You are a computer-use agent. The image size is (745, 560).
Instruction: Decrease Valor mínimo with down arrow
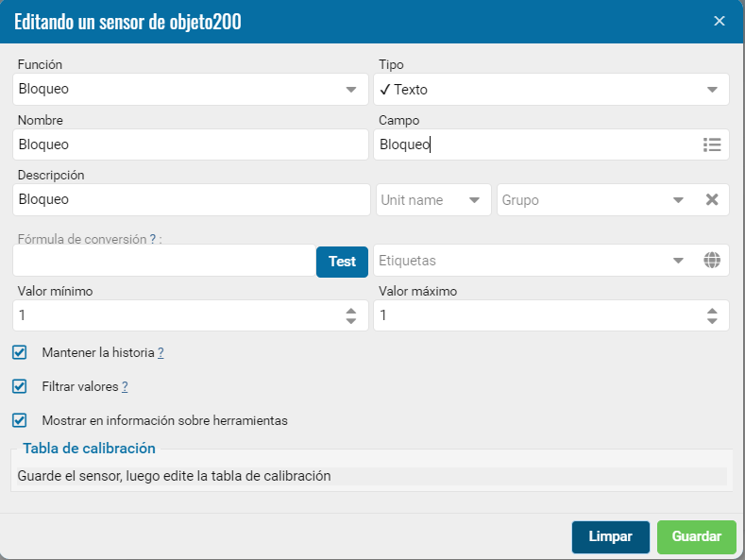pos(350,321)
